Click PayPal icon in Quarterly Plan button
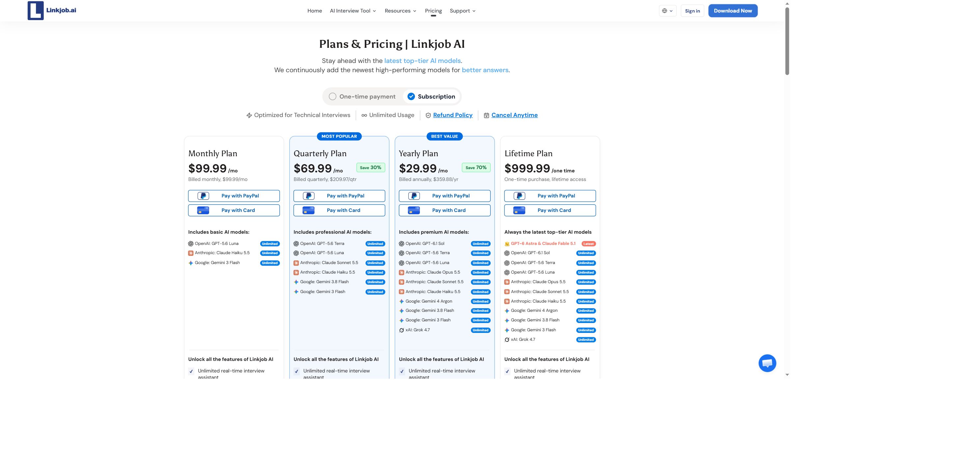 (x=309, y=196)
